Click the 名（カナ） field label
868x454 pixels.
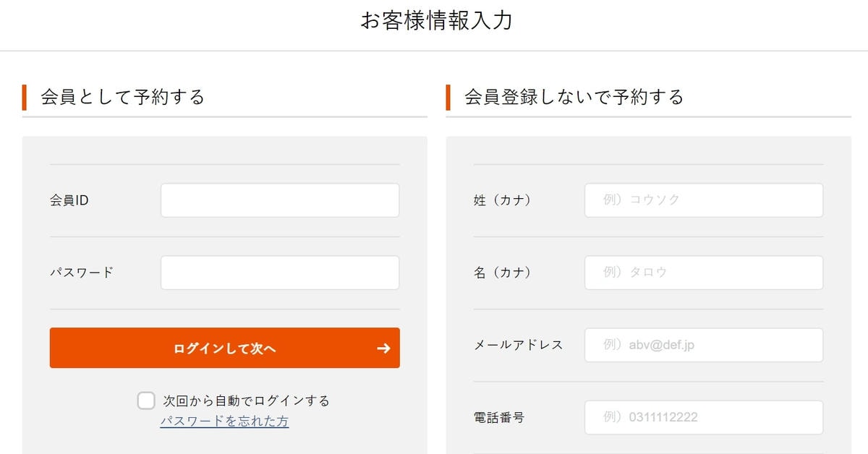pyautogui.click(x=502, y=273)
